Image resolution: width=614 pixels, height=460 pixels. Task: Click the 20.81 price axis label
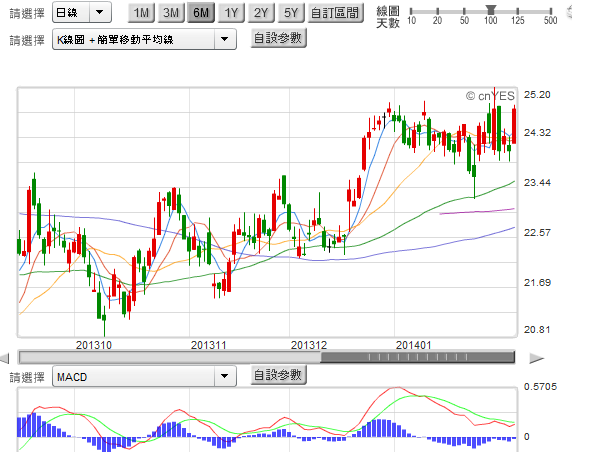[537, 330]
